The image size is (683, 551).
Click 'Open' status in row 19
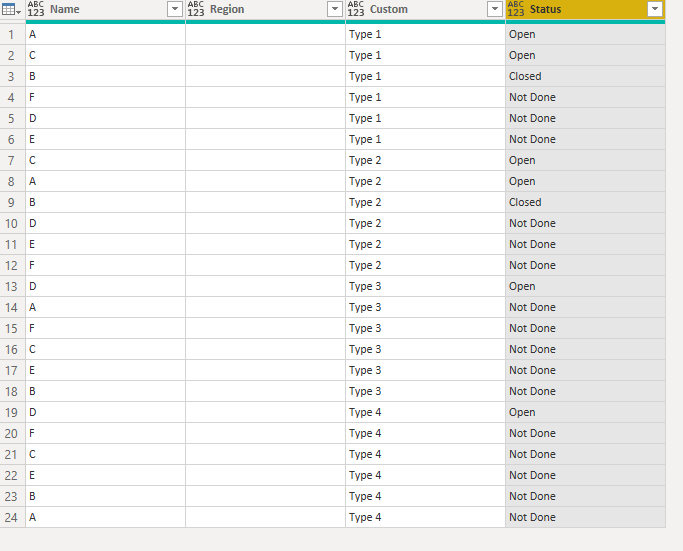(585, 412)
